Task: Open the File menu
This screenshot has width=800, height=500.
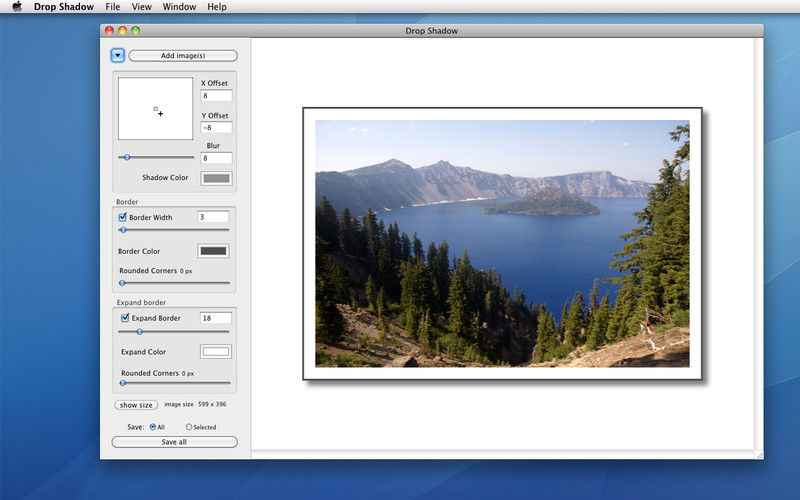Action: [112, 6]
